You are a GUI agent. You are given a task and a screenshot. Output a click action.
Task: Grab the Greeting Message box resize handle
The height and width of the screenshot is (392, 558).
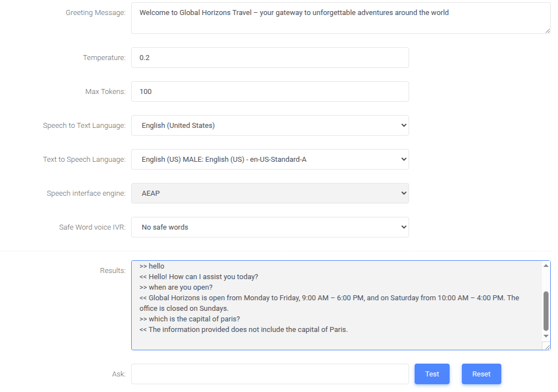click(547, 31)
